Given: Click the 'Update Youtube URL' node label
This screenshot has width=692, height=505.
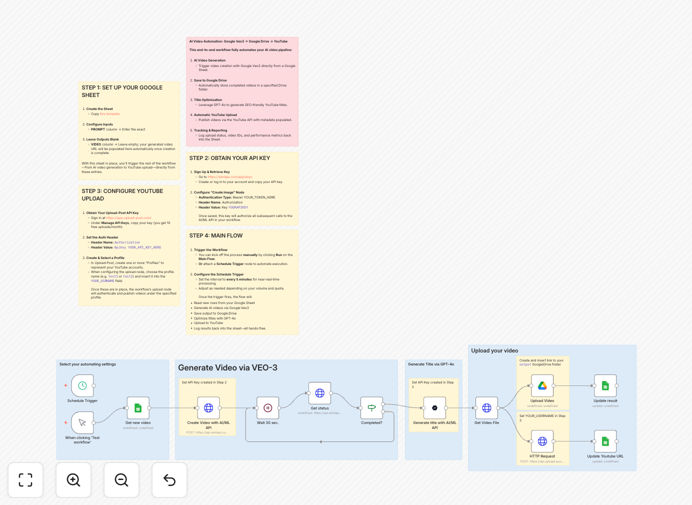Looking at the screenshot, I should (605, 456).
